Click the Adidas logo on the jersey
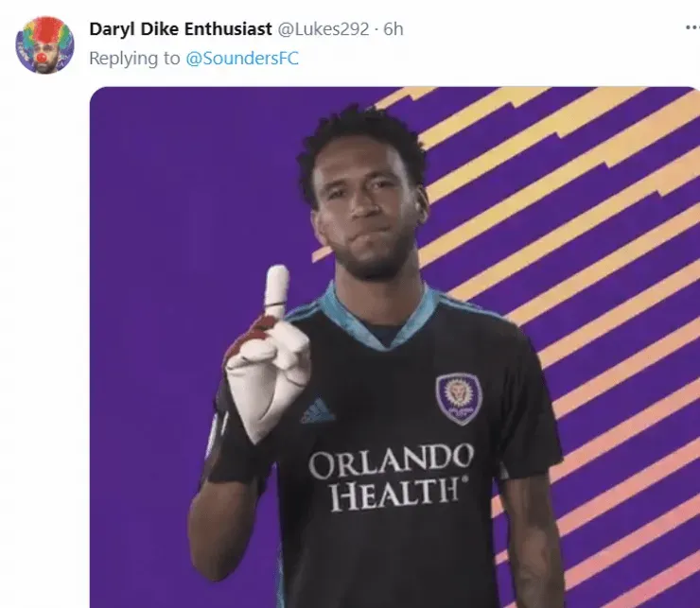 point(318,412)
